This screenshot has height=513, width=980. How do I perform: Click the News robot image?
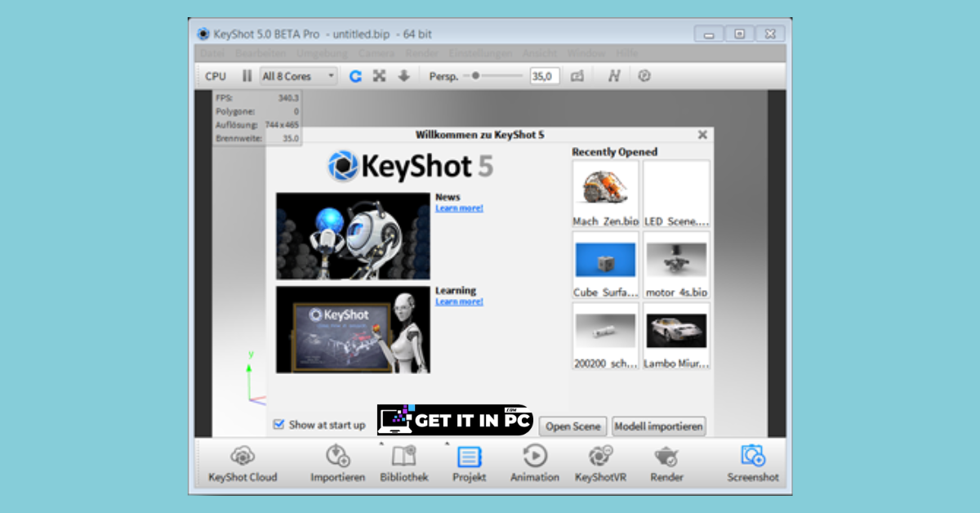click(353, 236)
